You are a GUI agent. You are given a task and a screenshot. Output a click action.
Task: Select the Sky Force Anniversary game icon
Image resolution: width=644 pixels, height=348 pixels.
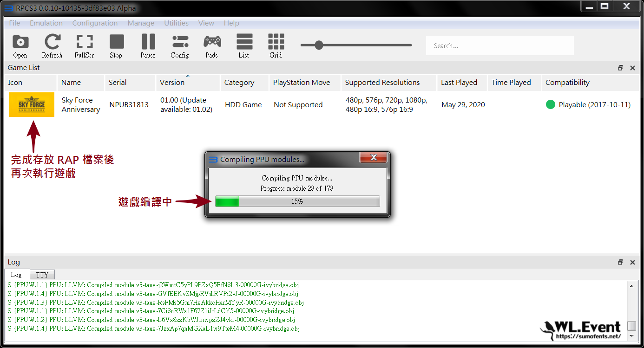click(32, 105)
